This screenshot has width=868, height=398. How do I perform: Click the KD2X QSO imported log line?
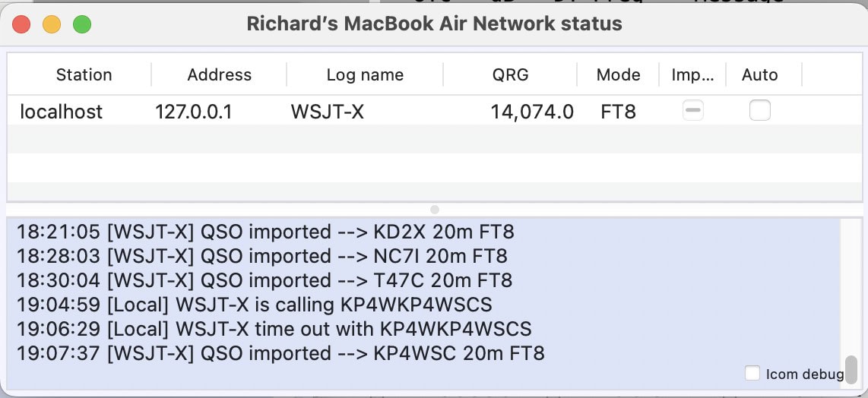tap(265, 232)
